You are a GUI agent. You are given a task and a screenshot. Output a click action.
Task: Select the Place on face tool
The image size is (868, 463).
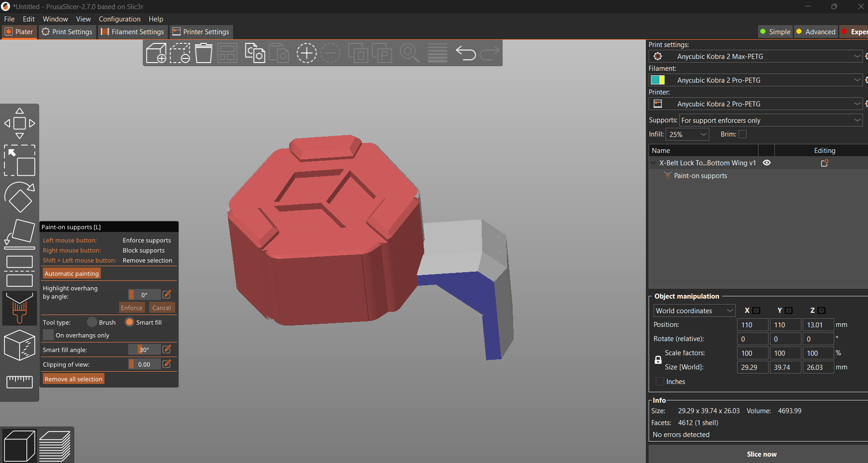[19, 234]
